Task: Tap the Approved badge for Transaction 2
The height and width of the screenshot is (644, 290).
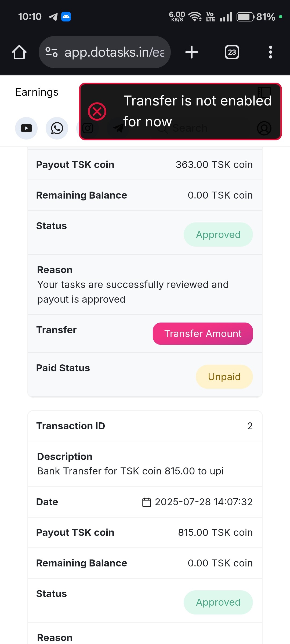Action: [218, 602]
